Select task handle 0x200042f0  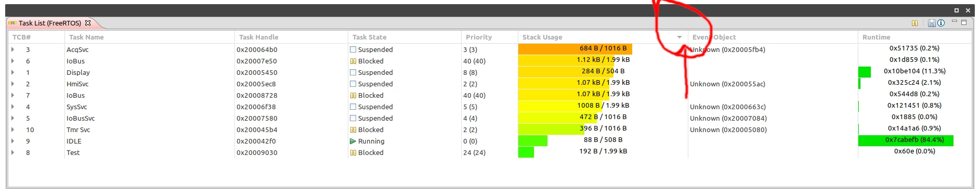(256, 141)
